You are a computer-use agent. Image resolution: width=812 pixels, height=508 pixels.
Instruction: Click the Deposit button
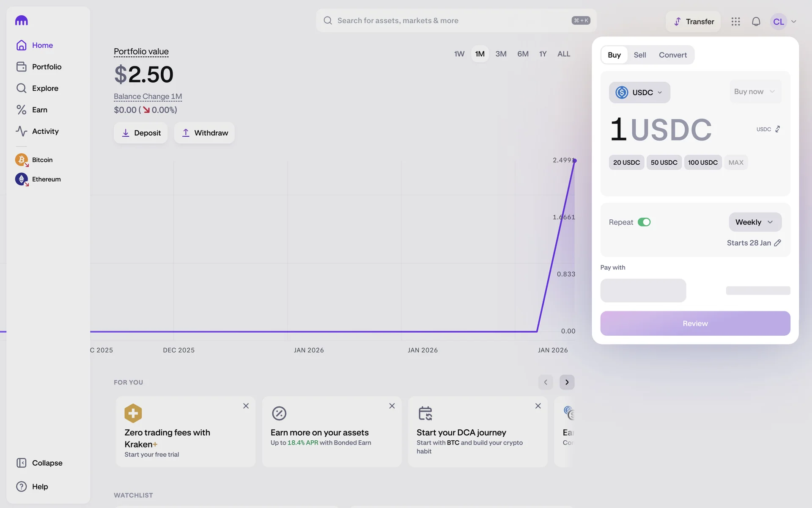pos(140,133)
